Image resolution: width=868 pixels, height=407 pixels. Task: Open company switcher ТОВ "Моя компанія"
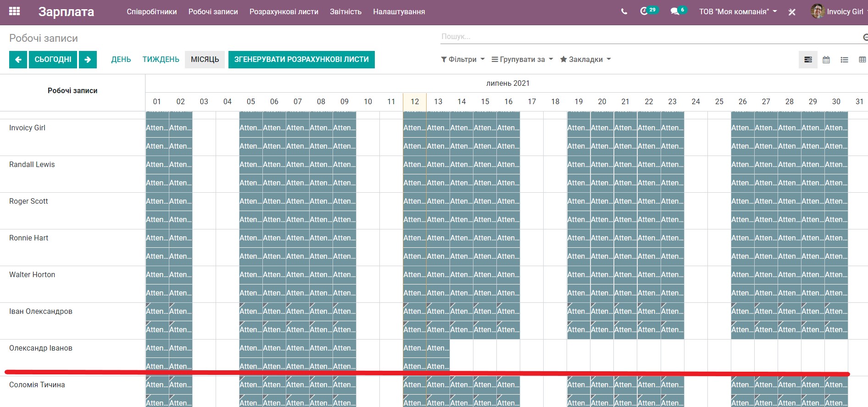(x=738, y=12)
